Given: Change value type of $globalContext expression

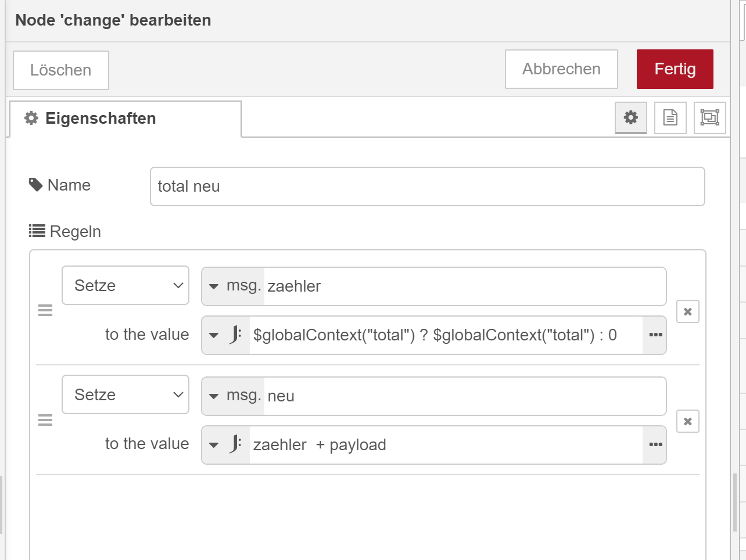Looking at the screenshot, I should pos(226,335).
